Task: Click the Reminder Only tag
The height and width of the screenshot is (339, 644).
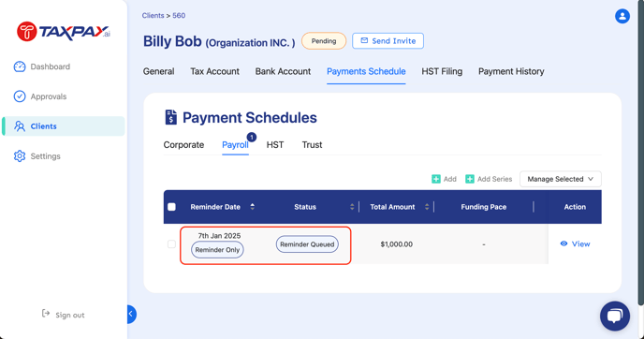Action: point(217,250)
